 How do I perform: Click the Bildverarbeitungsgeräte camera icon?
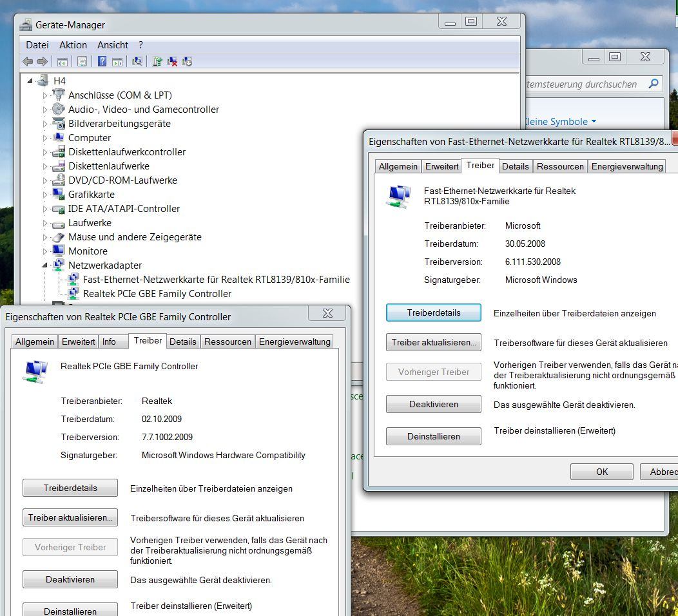pos(59,123)
